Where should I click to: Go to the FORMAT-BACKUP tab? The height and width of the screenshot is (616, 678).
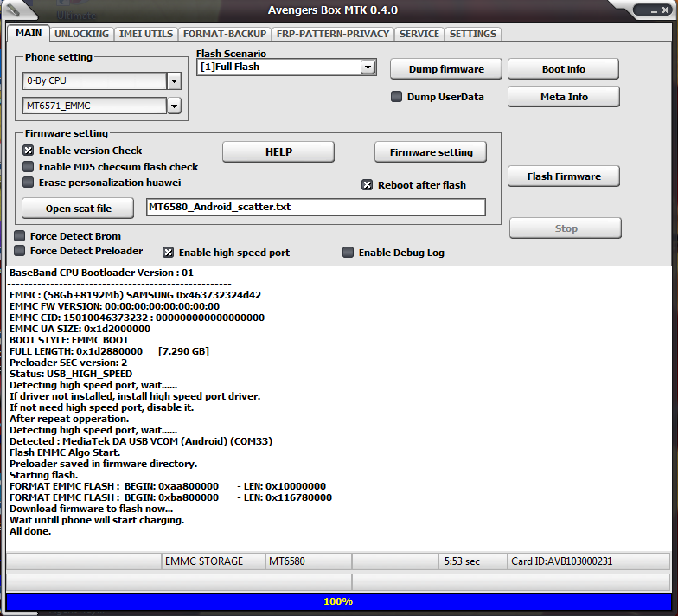click(x=225, y=34)
